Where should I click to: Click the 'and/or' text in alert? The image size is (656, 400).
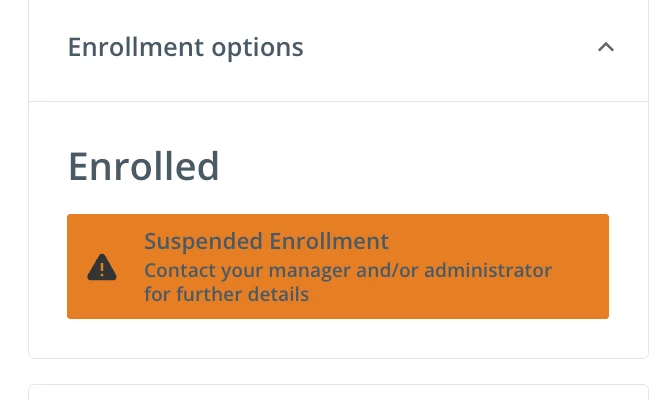point(387,270)
